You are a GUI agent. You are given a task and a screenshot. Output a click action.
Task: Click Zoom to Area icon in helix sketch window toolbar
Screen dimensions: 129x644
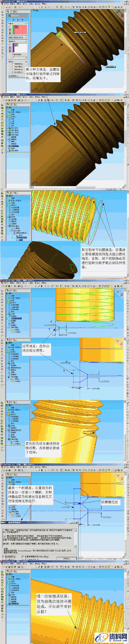coord(80,286)
